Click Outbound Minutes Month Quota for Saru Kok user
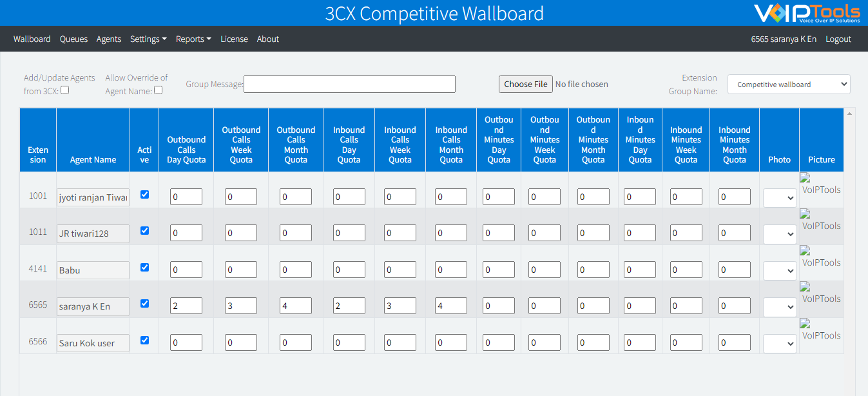Viewport: 868px width, 396px height. [x=593, y=342]
